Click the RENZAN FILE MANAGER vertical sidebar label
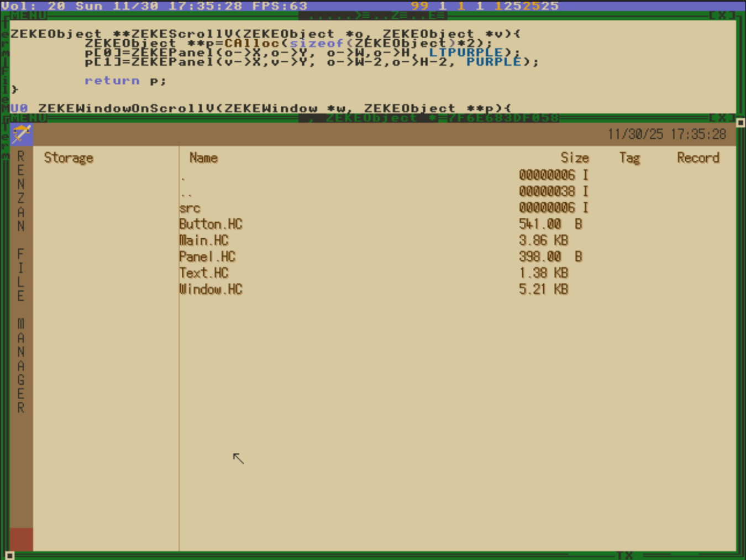The height and width of the screenshot is (560, 746). 21,282
